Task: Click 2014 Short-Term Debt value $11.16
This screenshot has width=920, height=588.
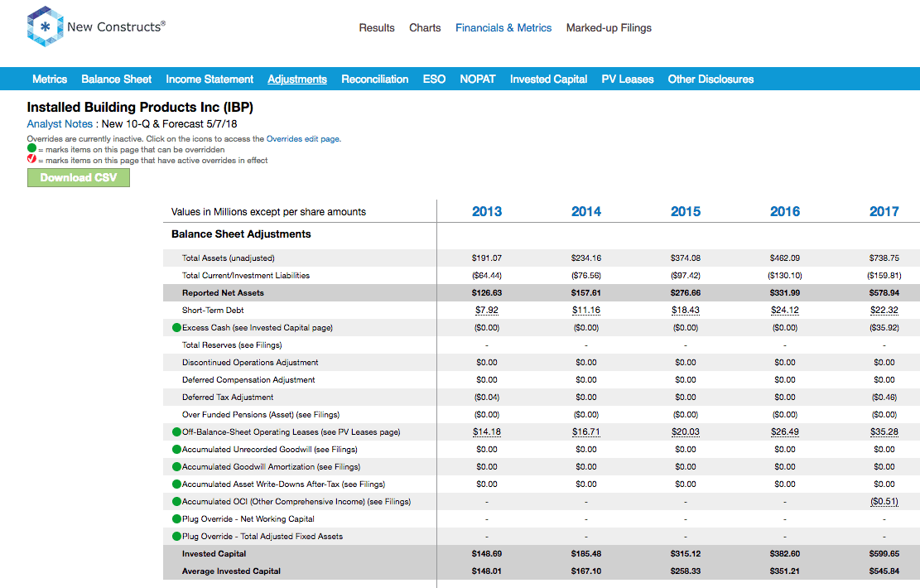Action: coord(586,311)
